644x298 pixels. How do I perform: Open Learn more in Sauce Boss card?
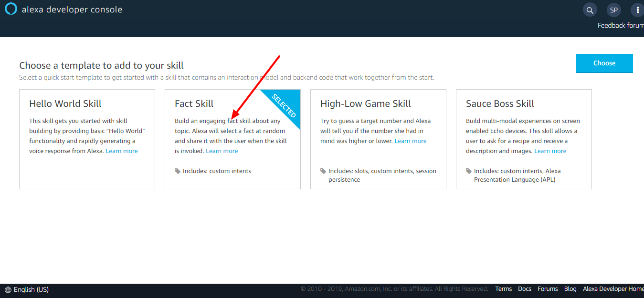(x=550, y=151)
